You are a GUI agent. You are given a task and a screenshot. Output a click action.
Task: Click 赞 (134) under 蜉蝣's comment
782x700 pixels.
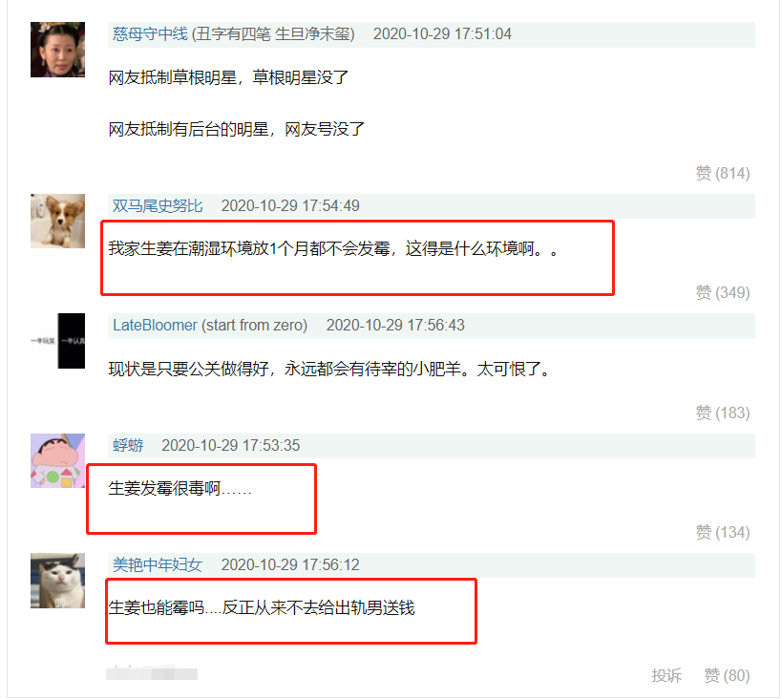coord(723,532)
